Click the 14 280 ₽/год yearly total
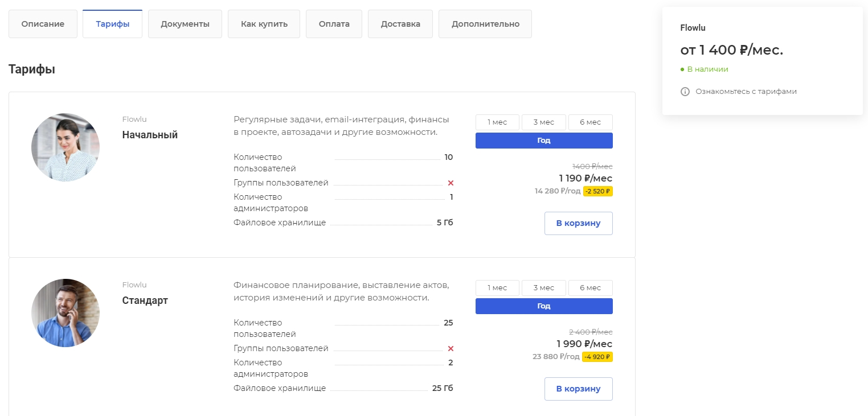This screenshot has height=416, width=868. (558, 191)
